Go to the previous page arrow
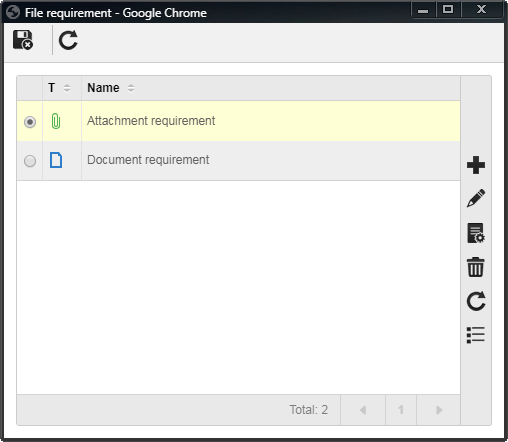This screenshot has width=508, height=442. pyautogui.click(x=363, y=410)
